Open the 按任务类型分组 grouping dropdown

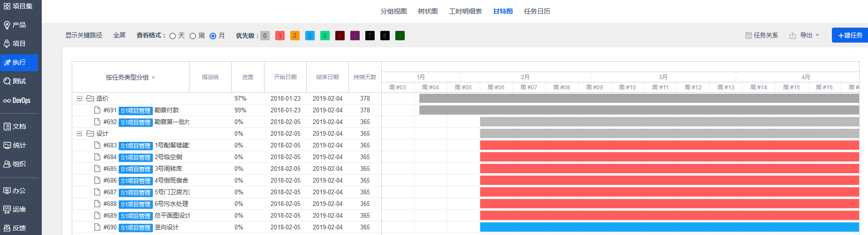click(x=130, y=77)
